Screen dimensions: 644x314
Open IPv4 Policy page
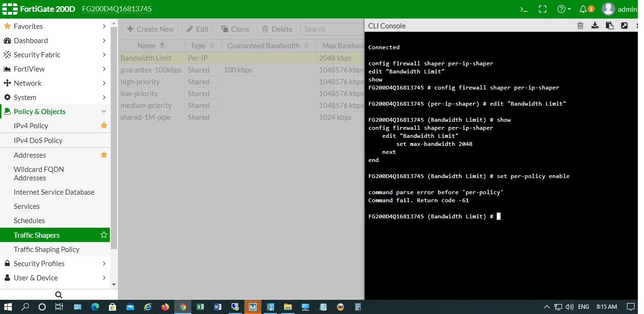31,126
